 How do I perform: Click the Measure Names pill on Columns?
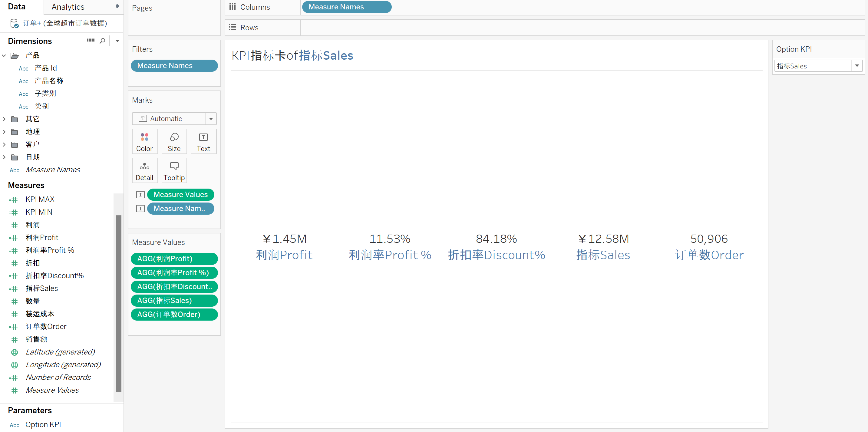coord(346,7)
